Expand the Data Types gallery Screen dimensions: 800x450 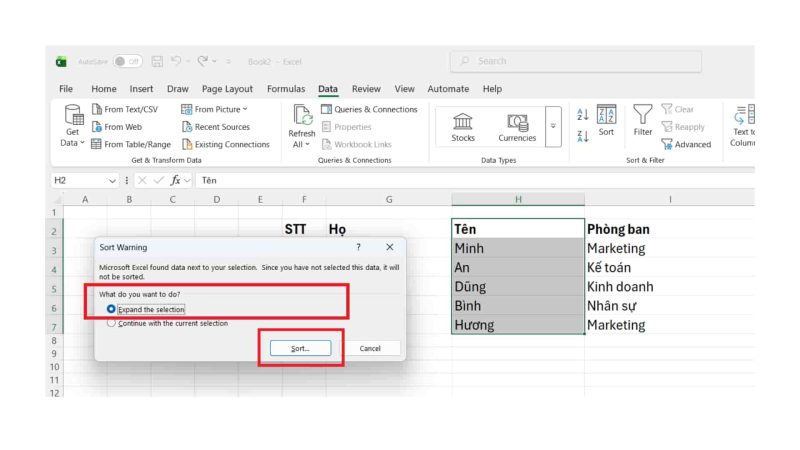(553, 127)
